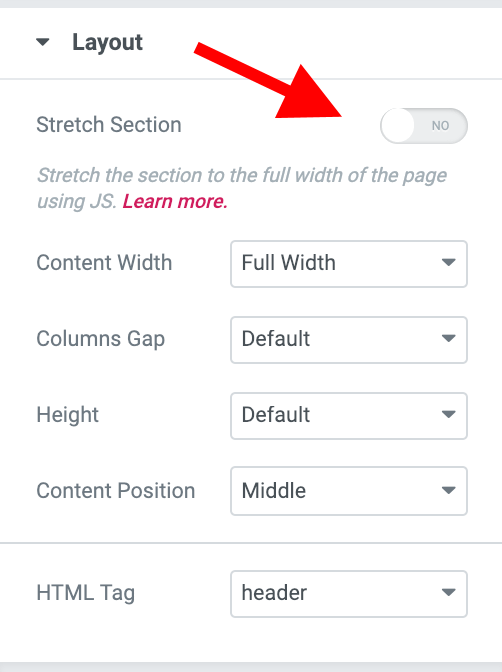
Task: Click the Content Position caret icon
Action: pyautogui.click(x=448, y=490)
